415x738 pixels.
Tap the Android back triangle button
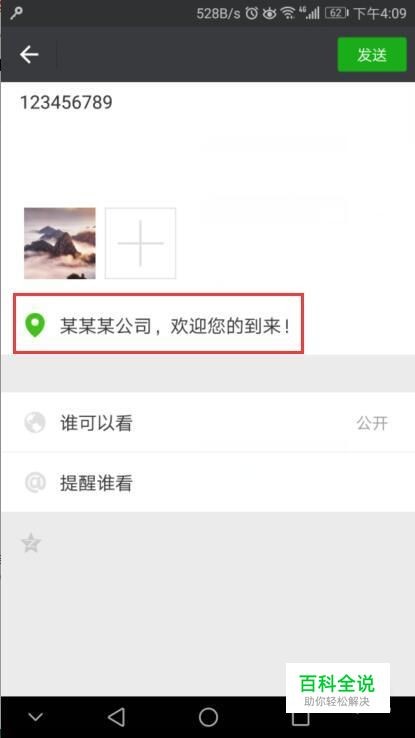(x=116, y=717)
